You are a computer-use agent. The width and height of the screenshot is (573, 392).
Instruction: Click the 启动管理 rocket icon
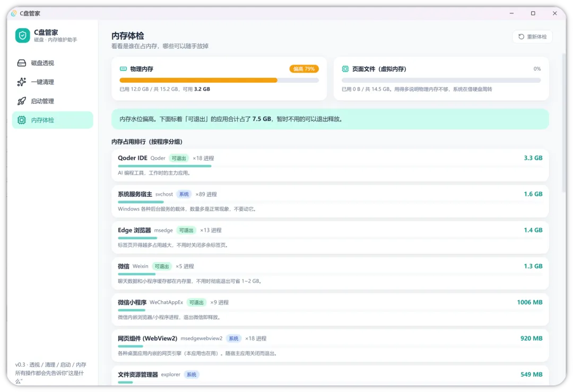pos(22,101)
